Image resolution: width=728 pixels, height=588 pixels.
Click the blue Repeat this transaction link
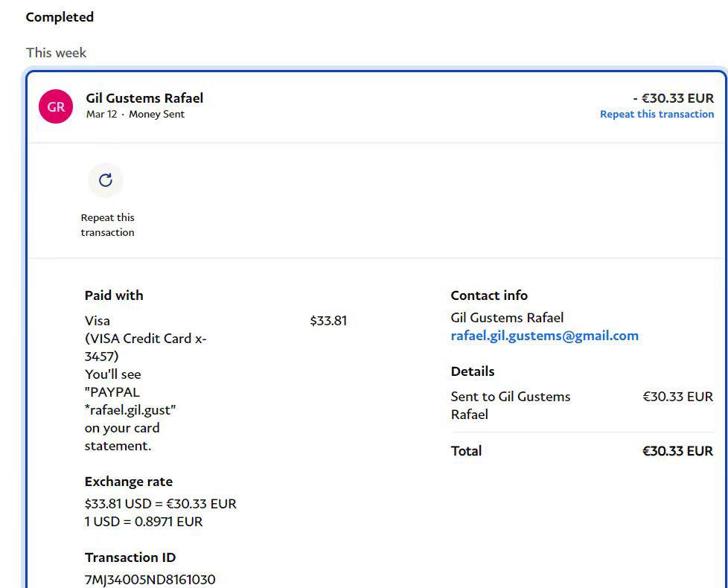click(x=657, y=114)
